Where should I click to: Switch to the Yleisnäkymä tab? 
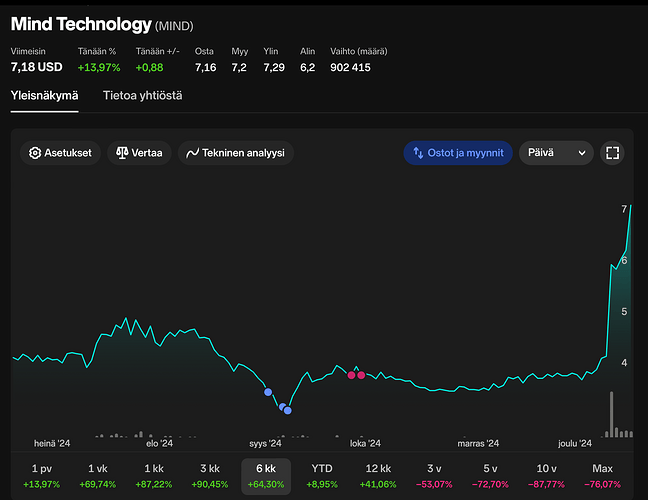pyautogui.click(x=44, y=95)
